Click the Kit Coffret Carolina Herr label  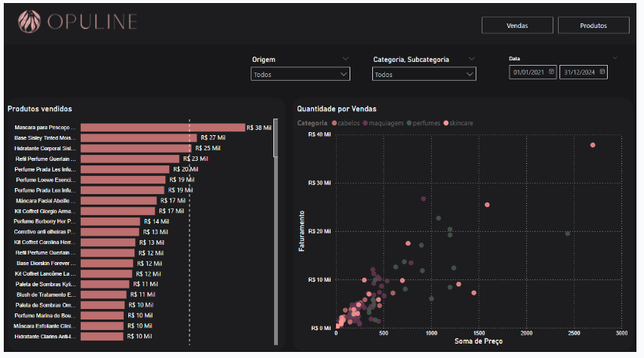pos(45,242)
